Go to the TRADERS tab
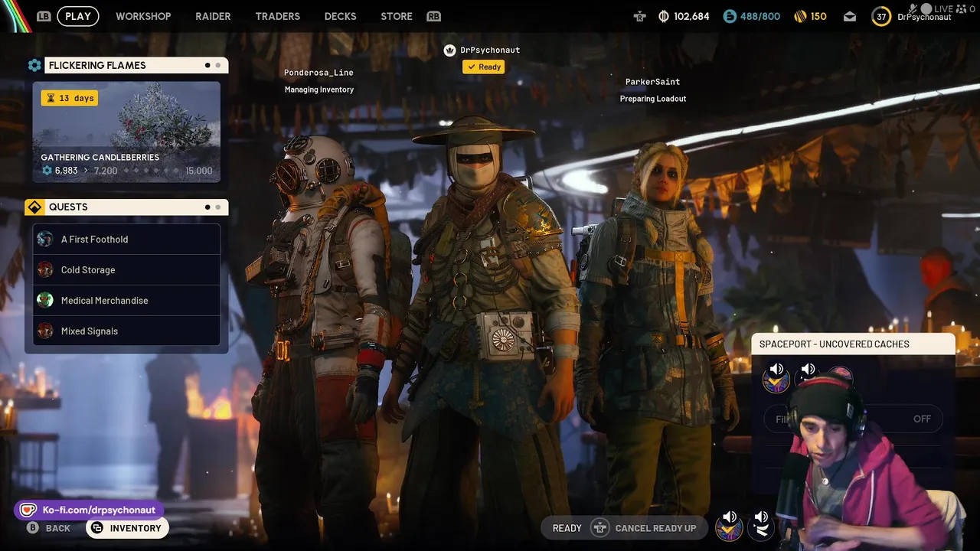The height and width of the screenshot is (551, 980). point(277,16)
